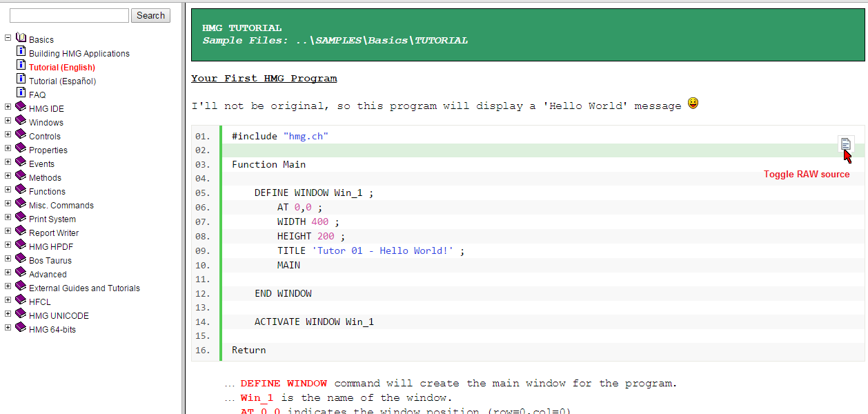Image resolution: width=868 pixels, height=414 pixels.
Task: Expand the Properties tree node
Action: [x=8, y=148]
